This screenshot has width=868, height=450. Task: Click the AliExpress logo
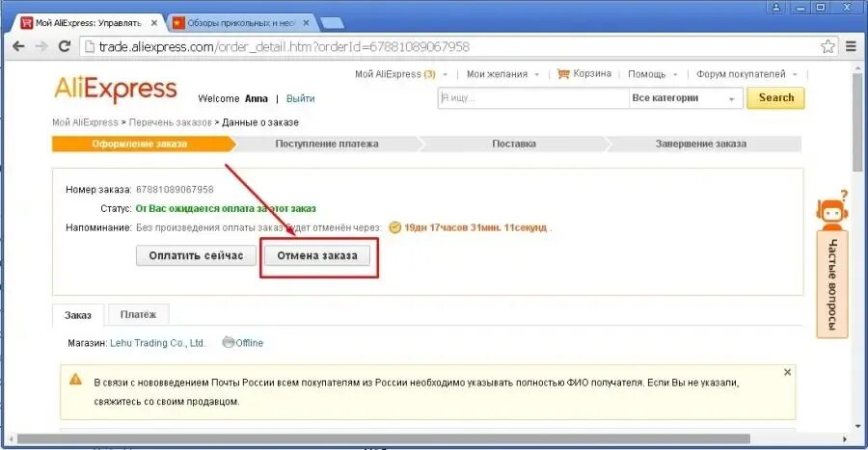[116, 89]
